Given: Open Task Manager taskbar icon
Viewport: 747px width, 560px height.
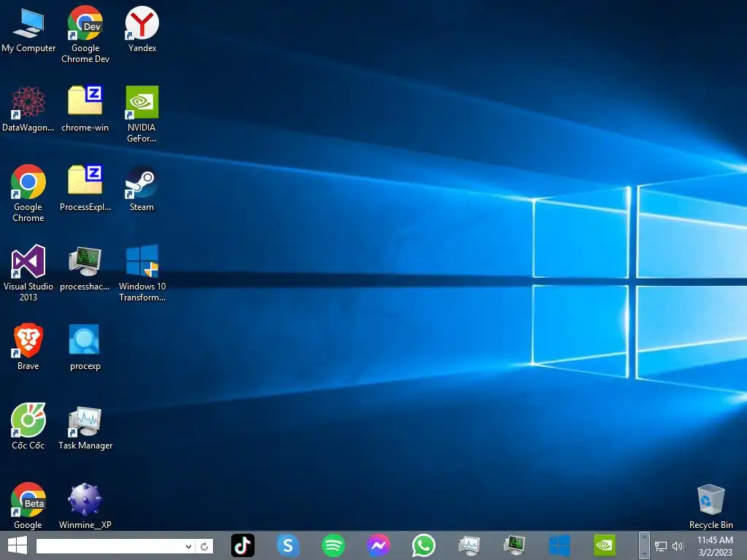Looking at the screenshot, I should click(x=469, y=545).
